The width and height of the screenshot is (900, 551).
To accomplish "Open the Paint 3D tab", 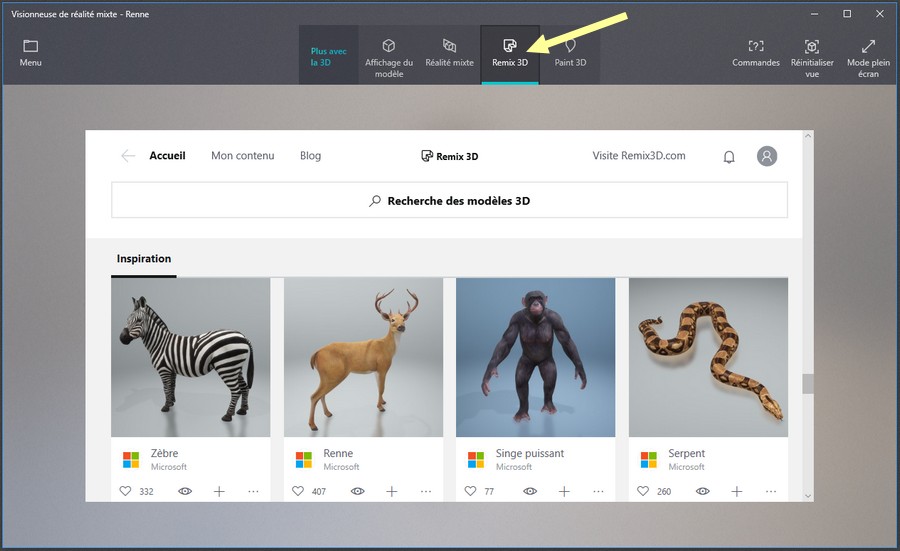I will 570,53.
